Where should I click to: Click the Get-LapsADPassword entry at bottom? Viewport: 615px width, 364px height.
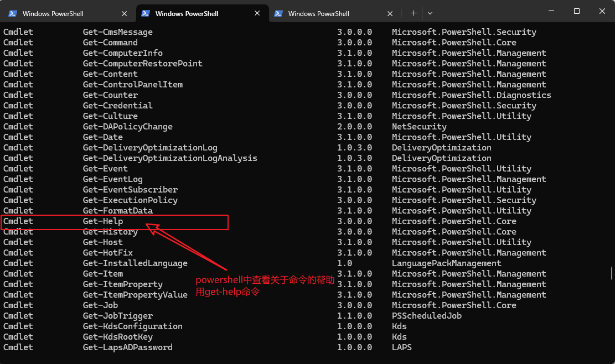point(127,347)
